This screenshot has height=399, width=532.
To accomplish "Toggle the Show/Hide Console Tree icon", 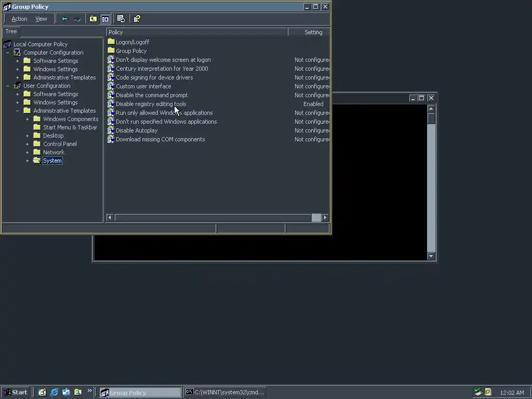I will [105, 19].
